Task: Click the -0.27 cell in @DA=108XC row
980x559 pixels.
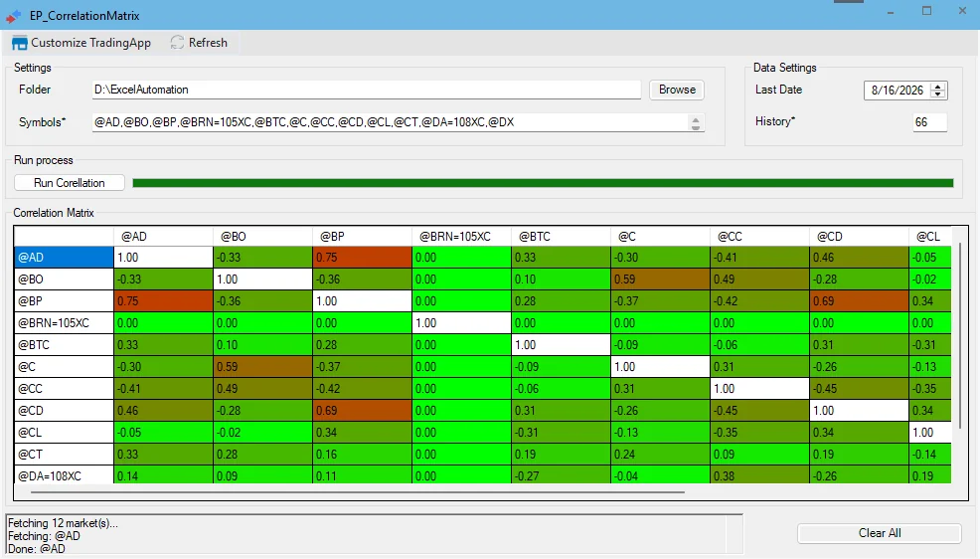Action: pos(561,475)
